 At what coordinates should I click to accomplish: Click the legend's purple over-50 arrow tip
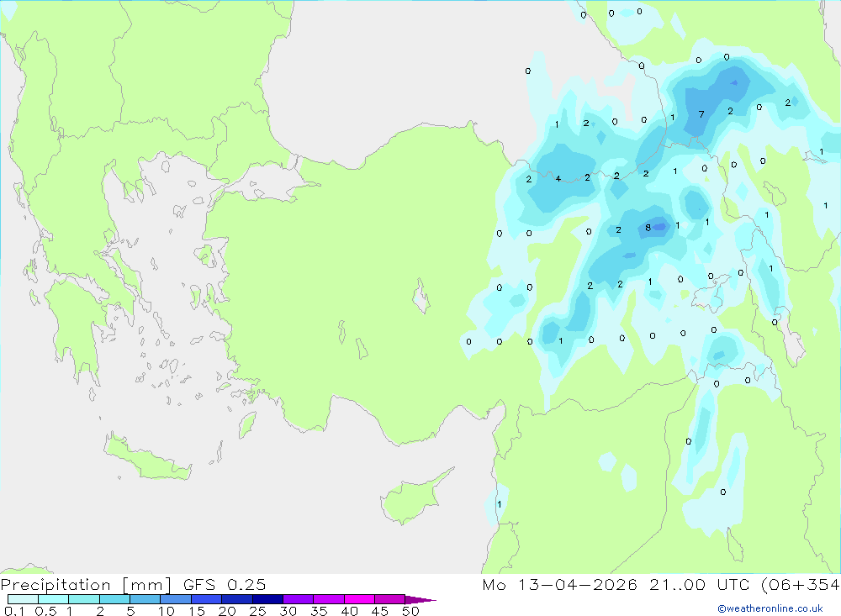pos(420,599)
